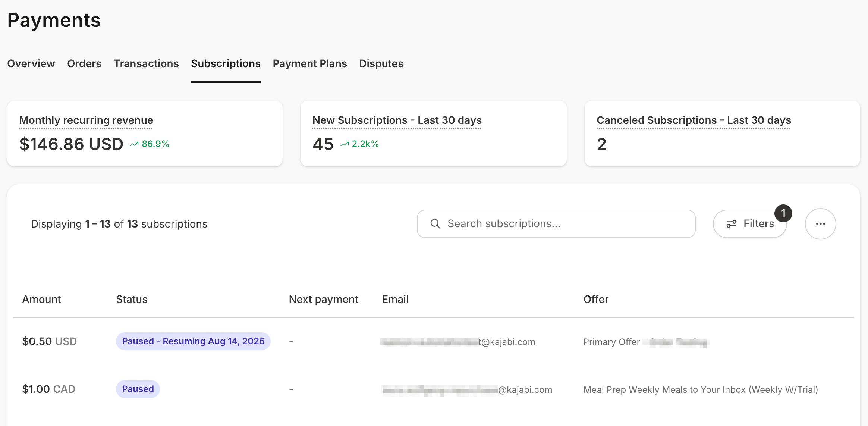Open the Transactions tab
The width and height of the screenshot is (868, 426).
pos(146,64)
